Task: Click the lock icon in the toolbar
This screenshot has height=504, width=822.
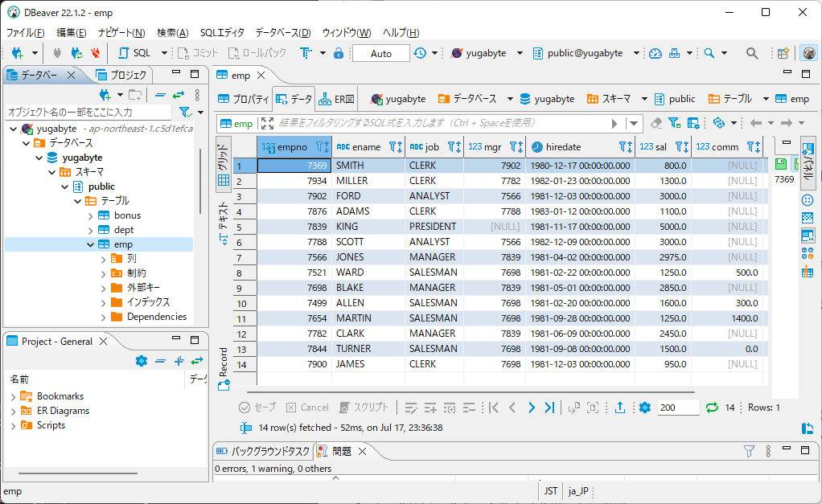Action: [339, 53]
